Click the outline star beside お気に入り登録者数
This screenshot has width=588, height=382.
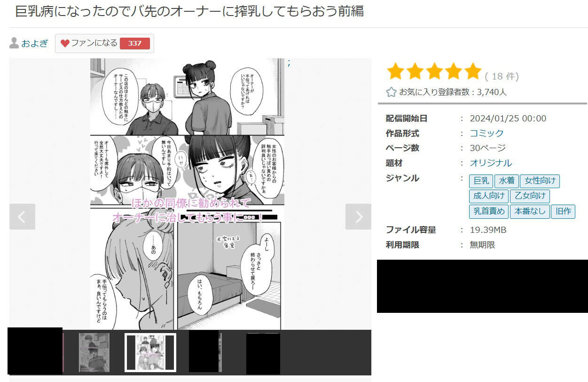click(x=391, y=92)
